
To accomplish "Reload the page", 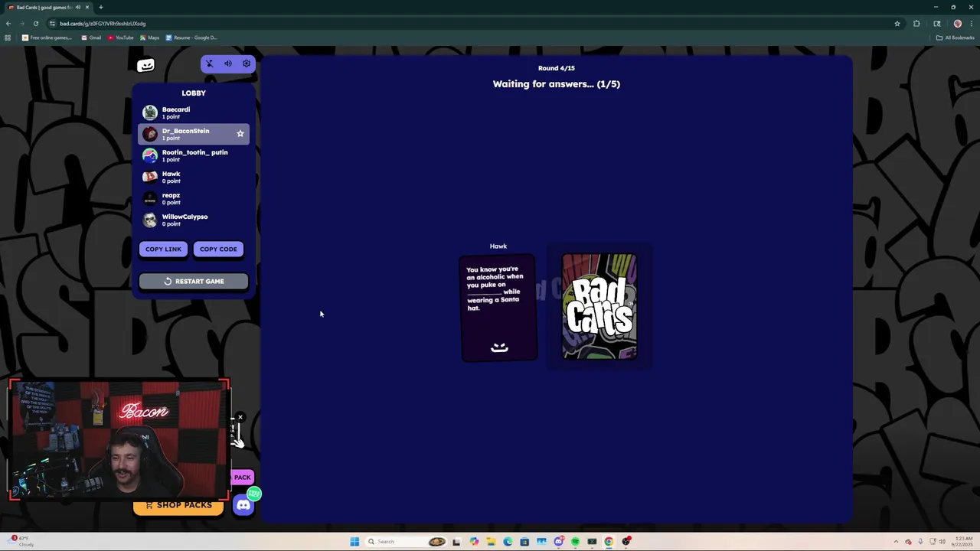I will click(35, 24).
